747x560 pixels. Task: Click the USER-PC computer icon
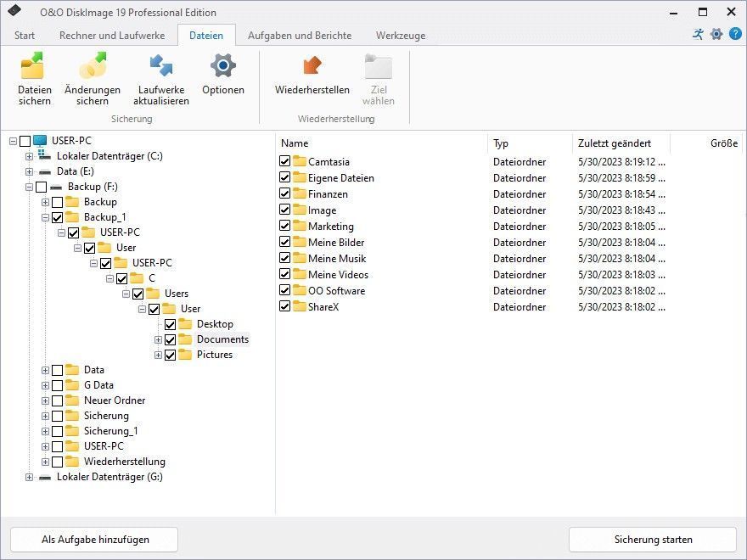click(x=40, y=141)
